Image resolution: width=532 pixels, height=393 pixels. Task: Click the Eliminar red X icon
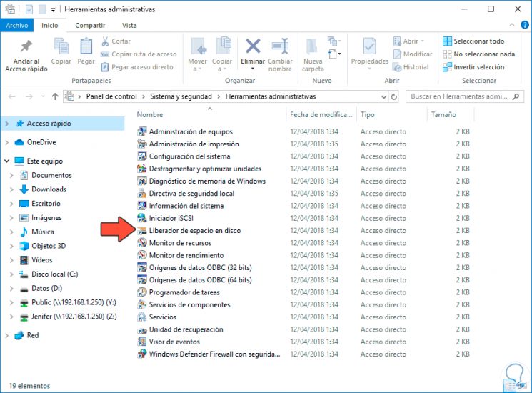click(x=253, y=47)
